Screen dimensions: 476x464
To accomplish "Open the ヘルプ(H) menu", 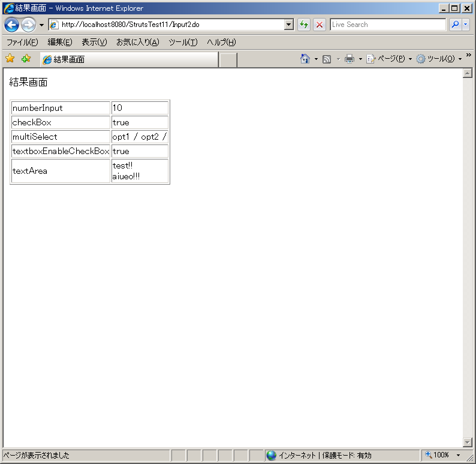I will click(x=221, y=42).
